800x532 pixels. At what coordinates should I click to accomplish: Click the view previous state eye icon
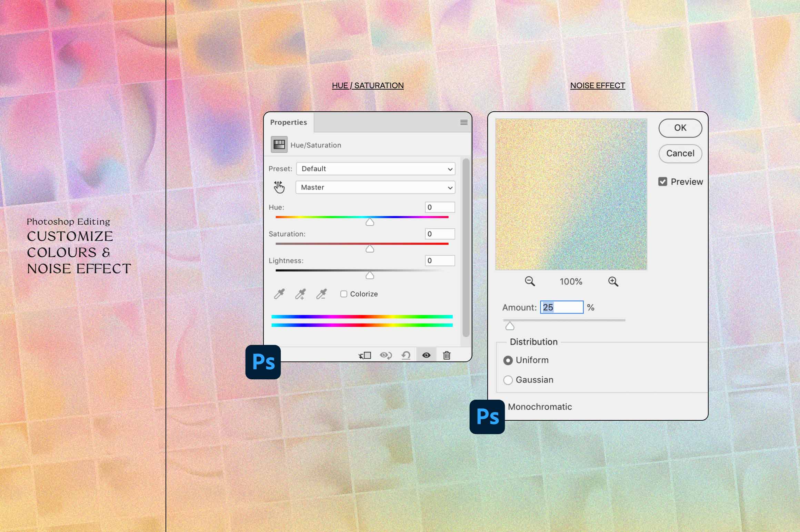pos(386,355)
